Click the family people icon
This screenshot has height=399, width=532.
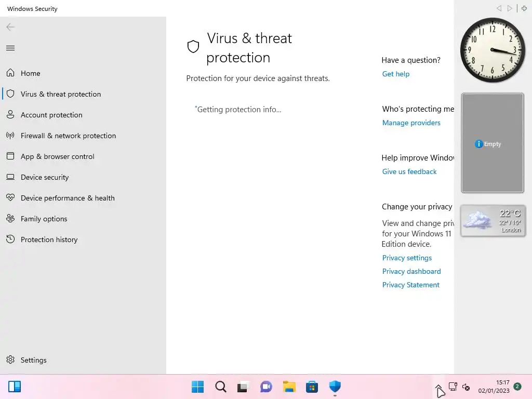[10, 219]
